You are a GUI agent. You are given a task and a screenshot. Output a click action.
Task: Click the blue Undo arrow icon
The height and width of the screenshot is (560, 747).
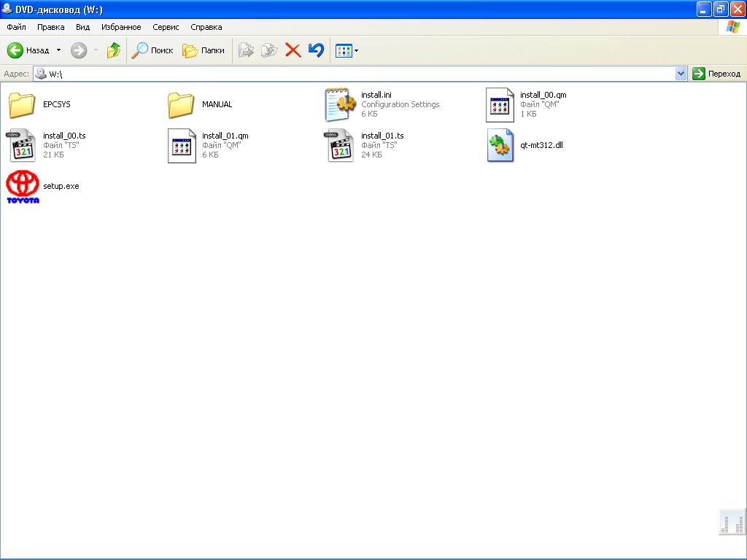tap(316, 50)
